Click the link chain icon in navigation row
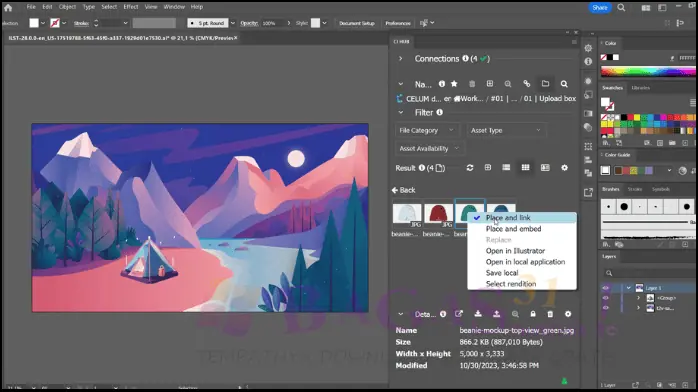This screenshot has height=392, width=698. (x=527, y=84)
